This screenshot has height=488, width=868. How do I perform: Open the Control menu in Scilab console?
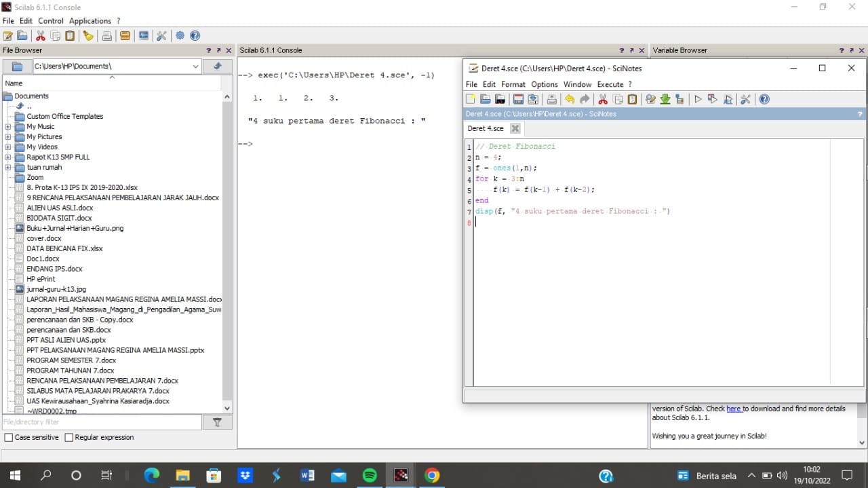[x=51, y=21]
